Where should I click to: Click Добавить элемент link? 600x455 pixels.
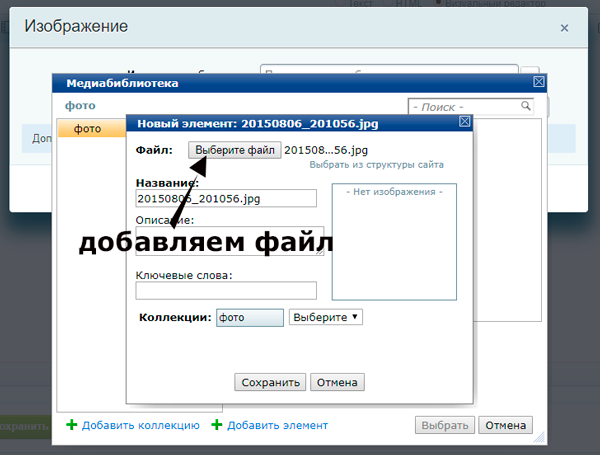coord(277,426)
